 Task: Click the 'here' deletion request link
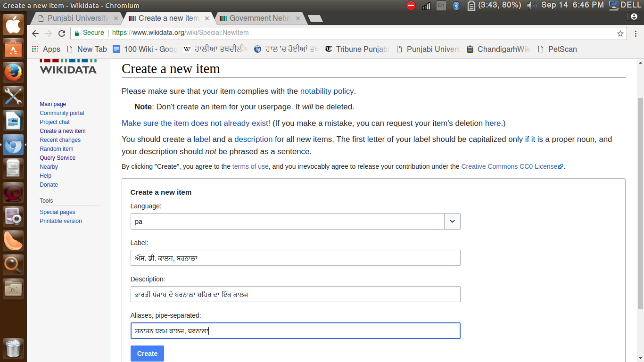[493, 123]
